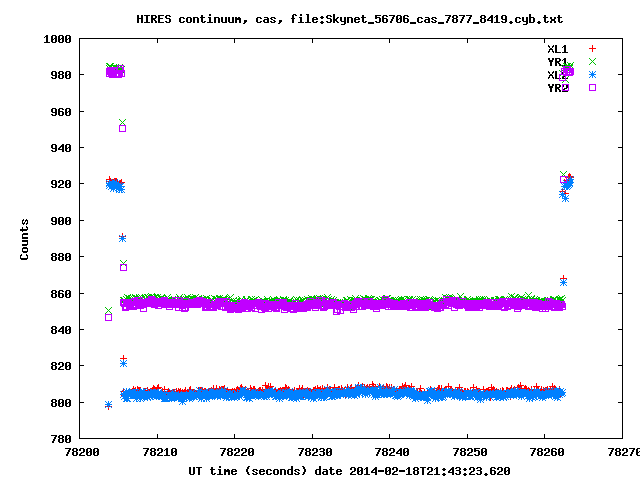This screenshot has width=640, height=480.
Task: Click the red plus data point near 824 counts
Action: (123, 358)
